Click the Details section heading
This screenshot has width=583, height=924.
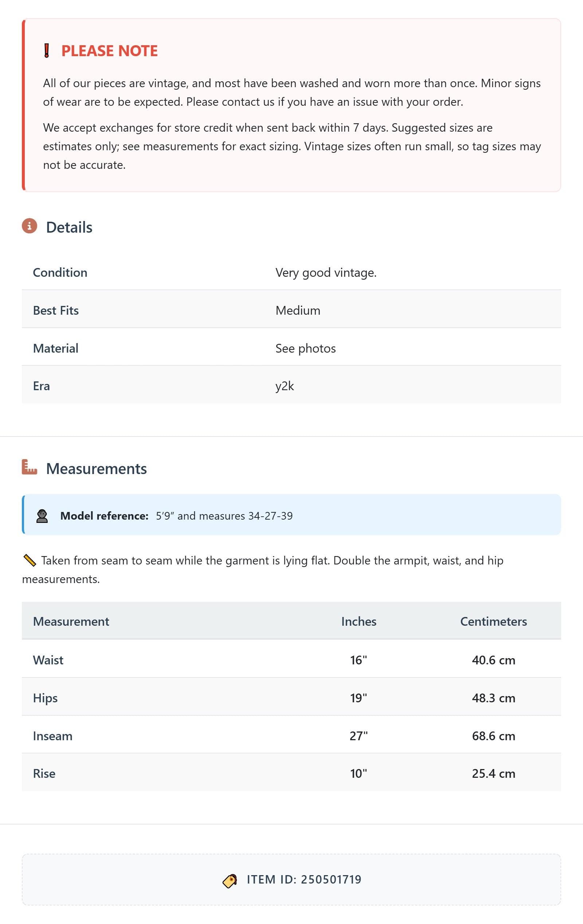click(x=69, y=227)
